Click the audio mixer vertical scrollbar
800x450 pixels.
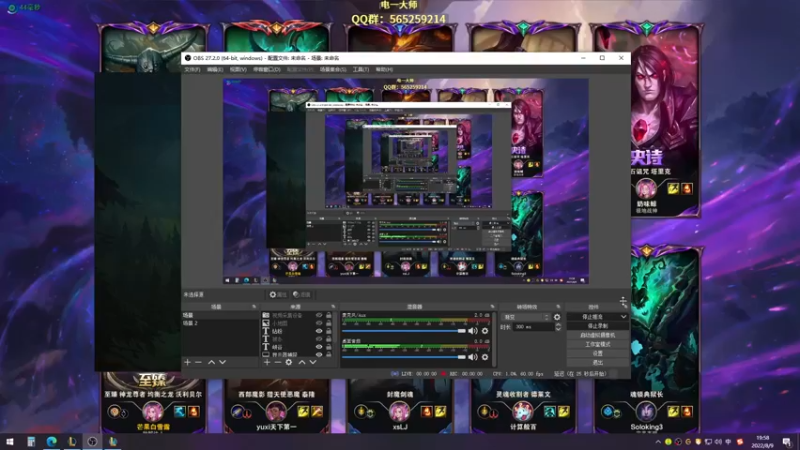pos(495,339)
